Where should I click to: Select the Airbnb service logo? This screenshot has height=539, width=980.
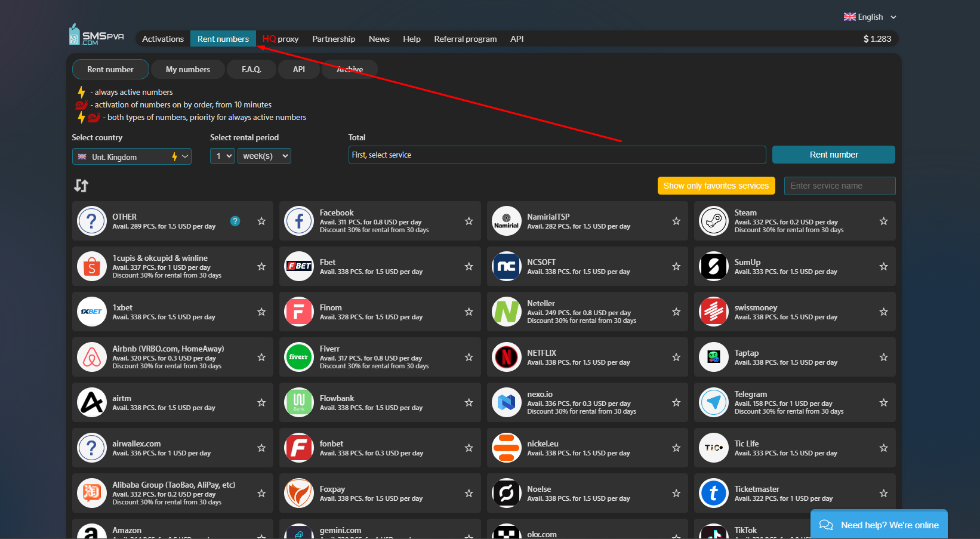(92, 357)
